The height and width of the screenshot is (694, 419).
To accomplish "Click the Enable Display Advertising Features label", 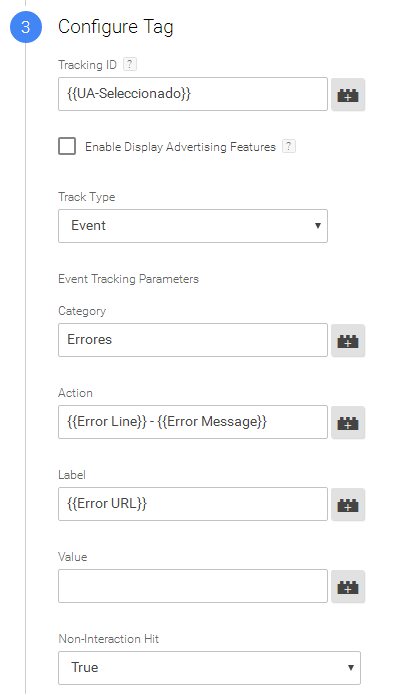I will pos(180,147).
